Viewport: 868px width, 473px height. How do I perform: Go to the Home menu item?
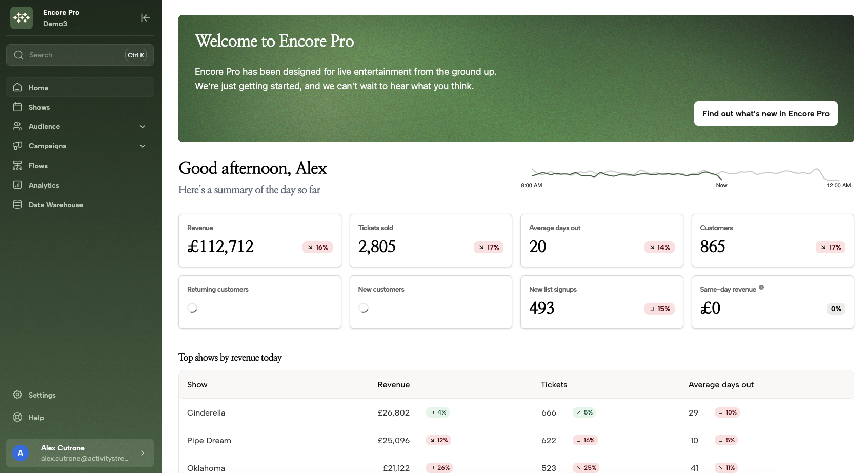38,88
